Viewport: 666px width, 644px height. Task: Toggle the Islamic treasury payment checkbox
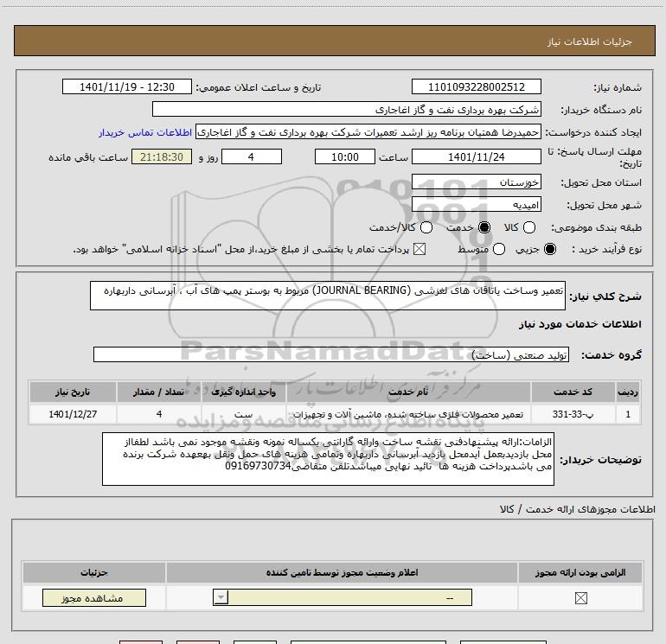click(419, 249)
